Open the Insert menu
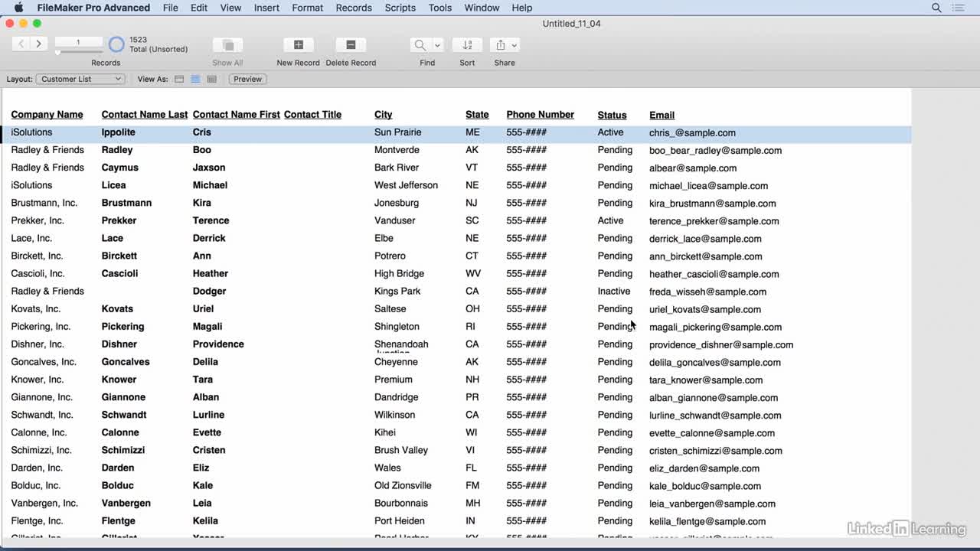 pos(266,8)
